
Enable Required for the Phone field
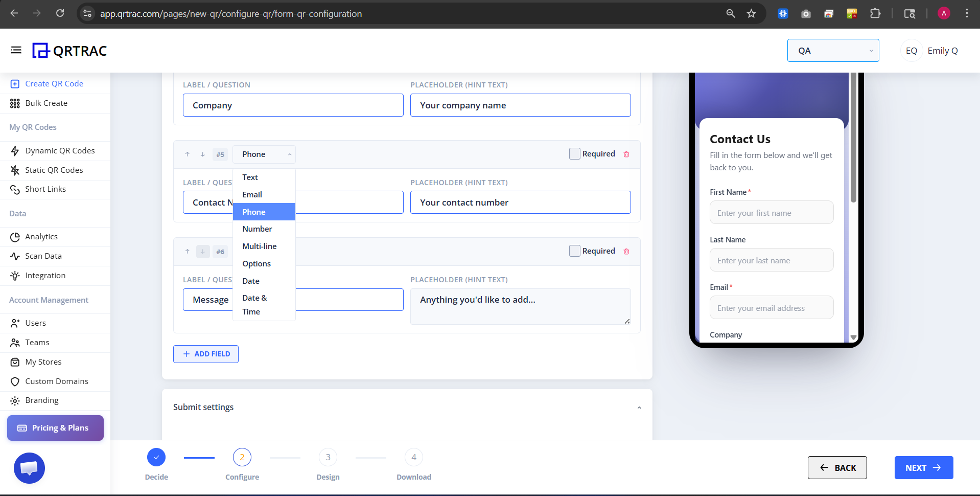click(574, 153)
